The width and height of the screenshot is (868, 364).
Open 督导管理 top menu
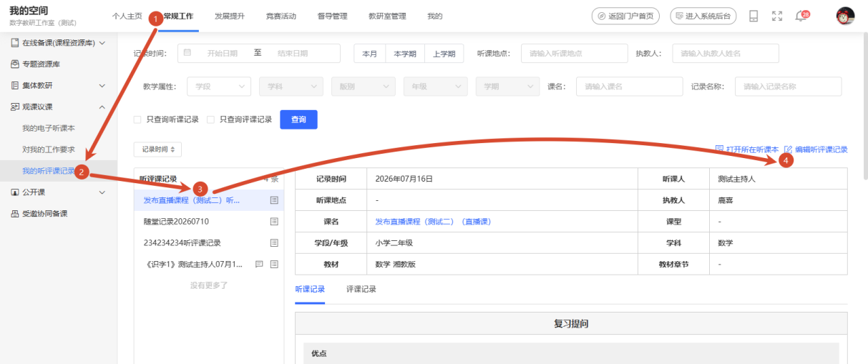[332, 16]
